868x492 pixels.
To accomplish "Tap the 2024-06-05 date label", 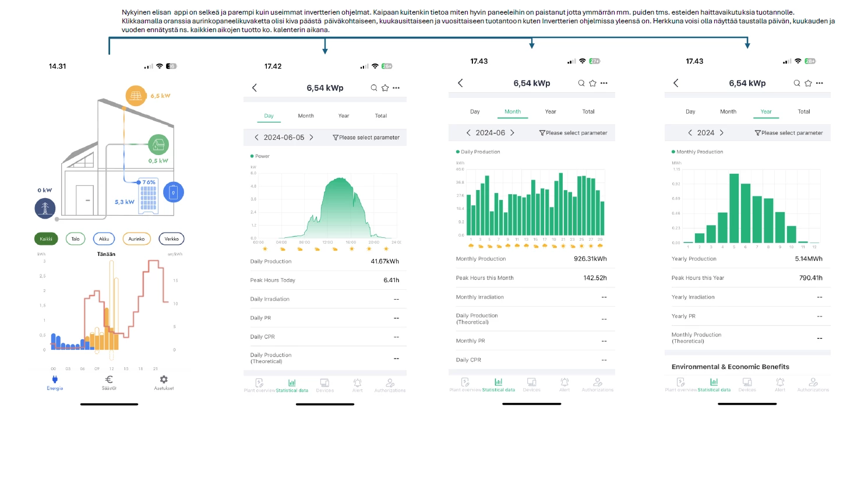I will point(284,138).
